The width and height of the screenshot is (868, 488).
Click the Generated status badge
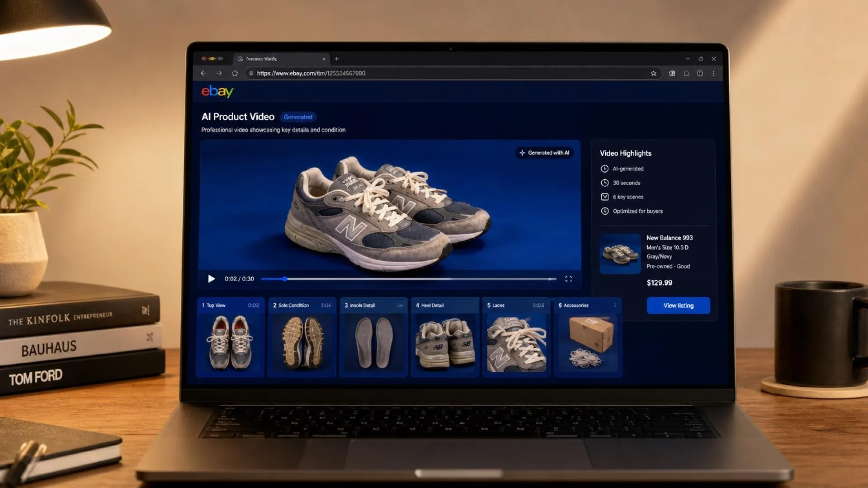(298, 117)
